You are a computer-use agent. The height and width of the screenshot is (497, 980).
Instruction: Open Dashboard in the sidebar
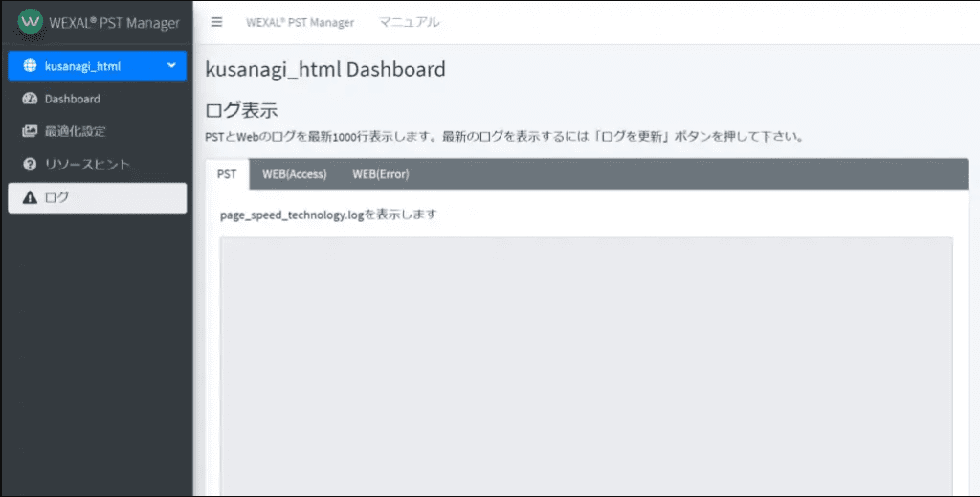click(97, 99)
